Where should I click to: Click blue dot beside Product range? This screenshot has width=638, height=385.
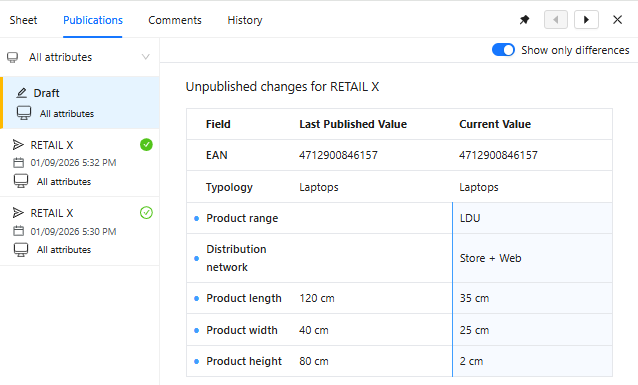click(x=197, y=219)
